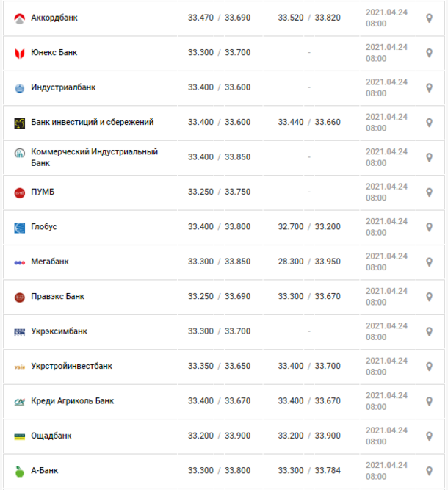Open the А-Банк link
The height and width of the screenshot is (490, 448).
point(44,471)
